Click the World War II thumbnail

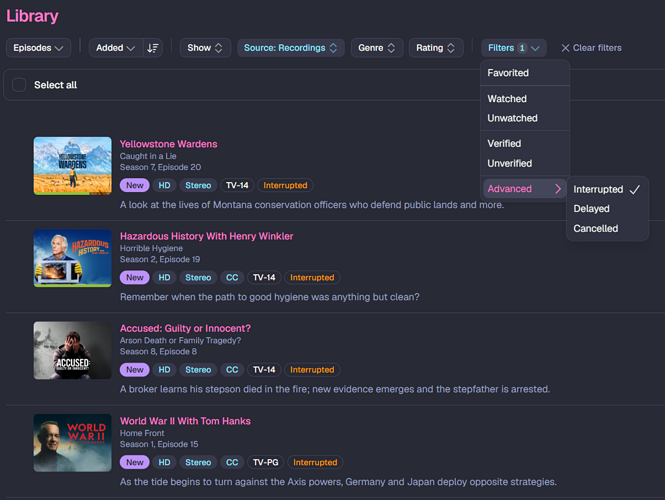(73, 443)
